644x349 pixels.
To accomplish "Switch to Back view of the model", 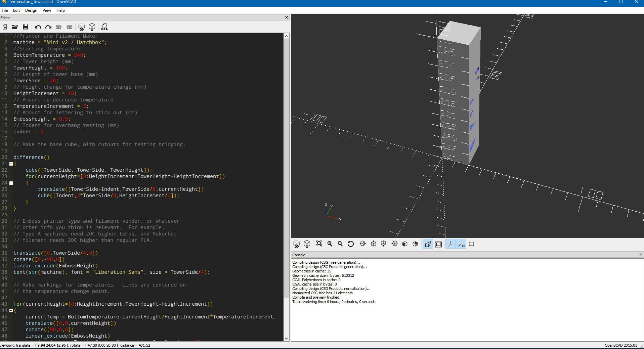I will [415, 244].
